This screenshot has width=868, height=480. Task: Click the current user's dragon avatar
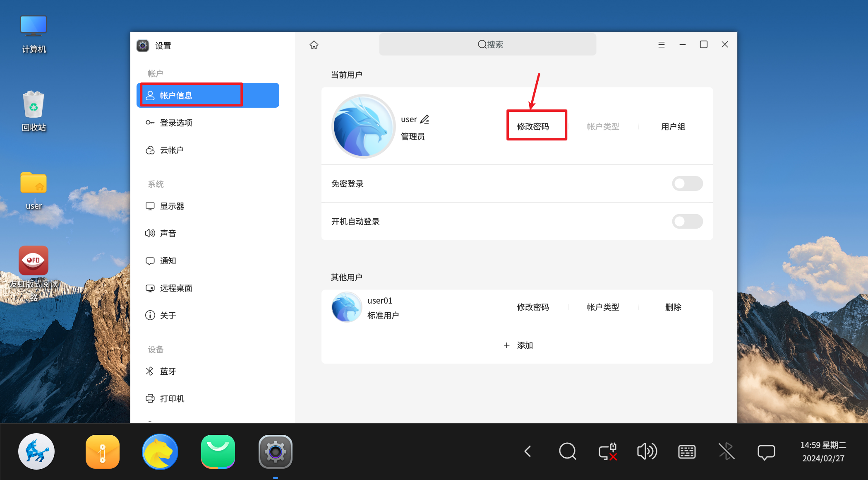point(363,126)
